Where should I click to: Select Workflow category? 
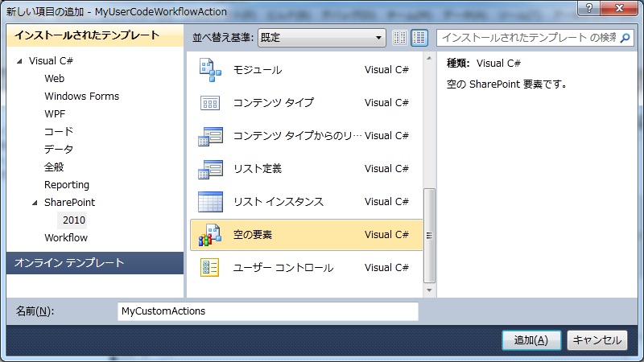[66, 237]
